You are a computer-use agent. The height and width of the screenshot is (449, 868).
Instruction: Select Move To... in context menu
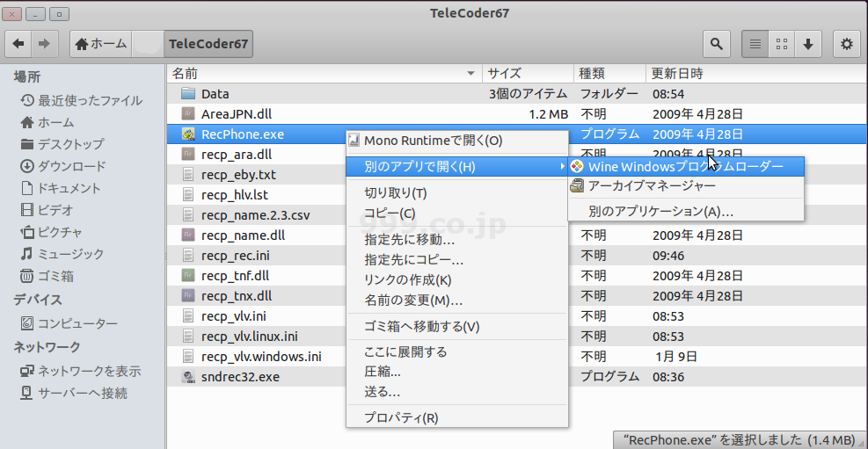click(457, 240)
